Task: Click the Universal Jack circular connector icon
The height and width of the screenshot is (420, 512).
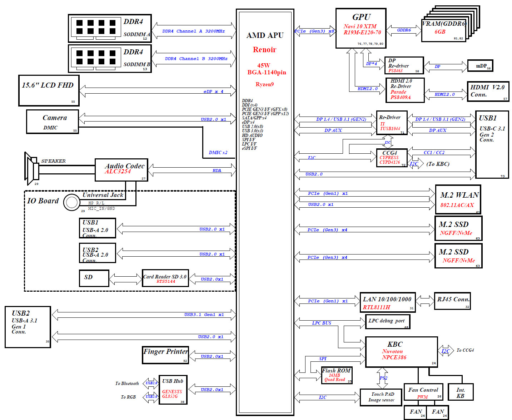Action: pos(72,203)
